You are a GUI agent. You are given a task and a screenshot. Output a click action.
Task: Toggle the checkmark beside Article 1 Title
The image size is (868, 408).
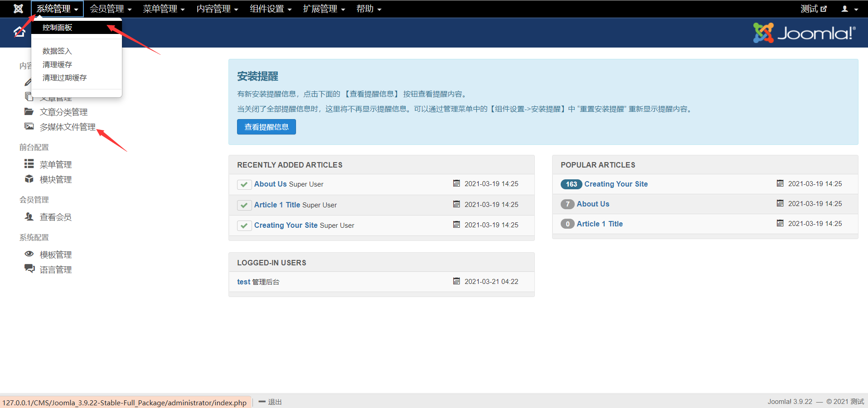[x=244, y=205]
